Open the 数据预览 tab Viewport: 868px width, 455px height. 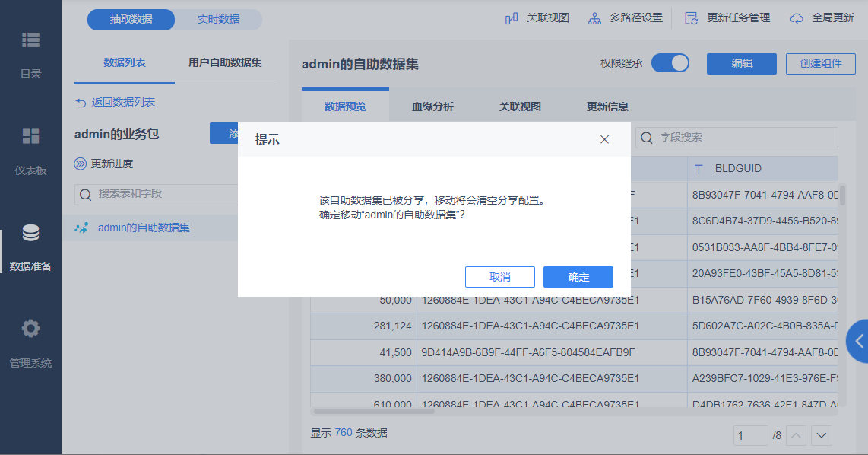coord(345,107)
